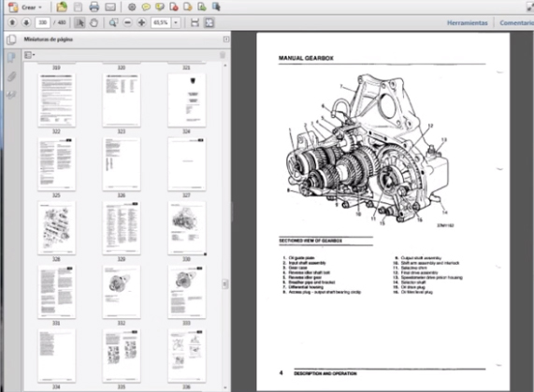Open the thumbnails options dropdown menu

(x=29, y=55)
